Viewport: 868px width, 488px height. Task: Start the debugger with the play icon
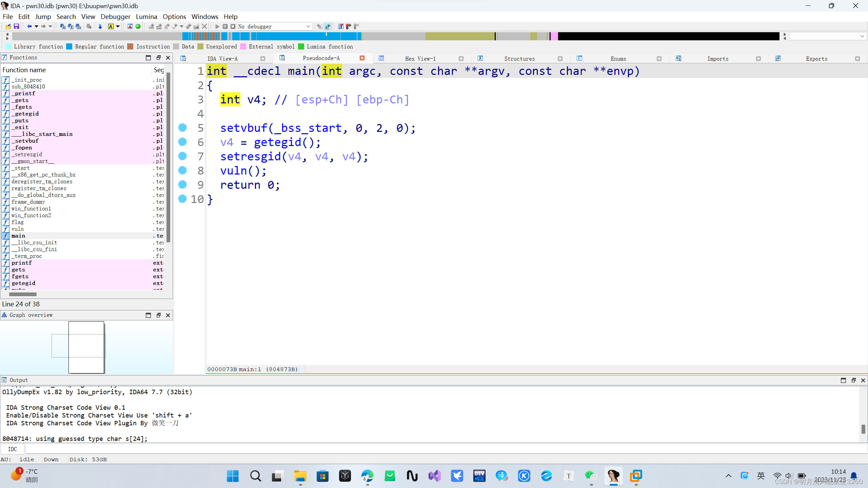click(217, 26)
